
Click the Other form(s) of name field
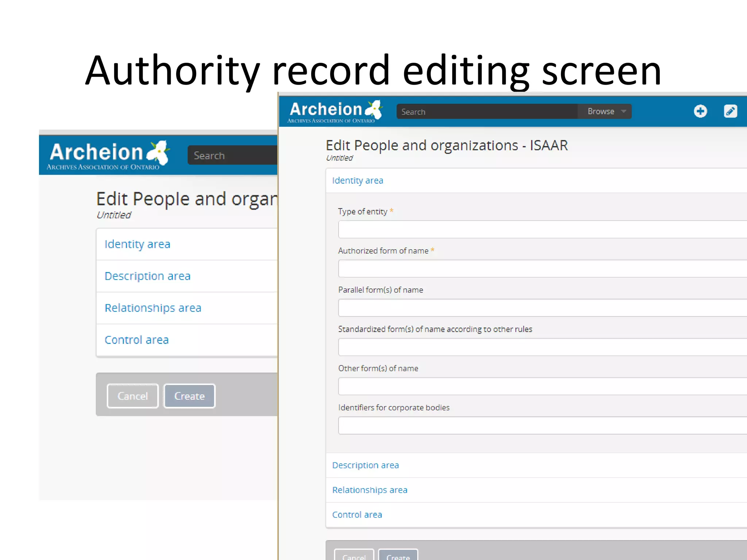click(542, 386)
